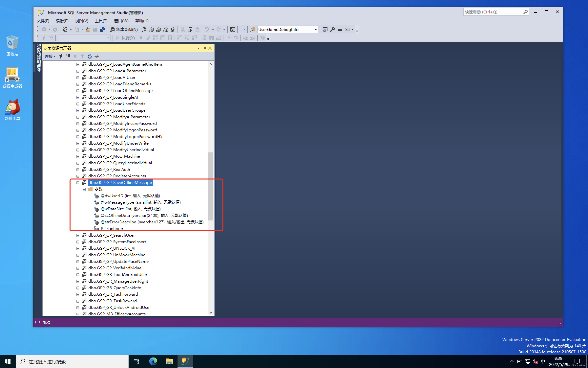
Task: Select the @dwUserID parameter row
Action: click(x=127, y=196)
